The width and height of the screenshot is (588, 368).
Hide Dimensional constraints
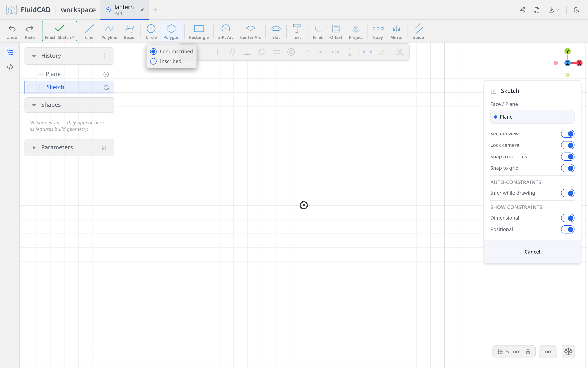[568, 218]
